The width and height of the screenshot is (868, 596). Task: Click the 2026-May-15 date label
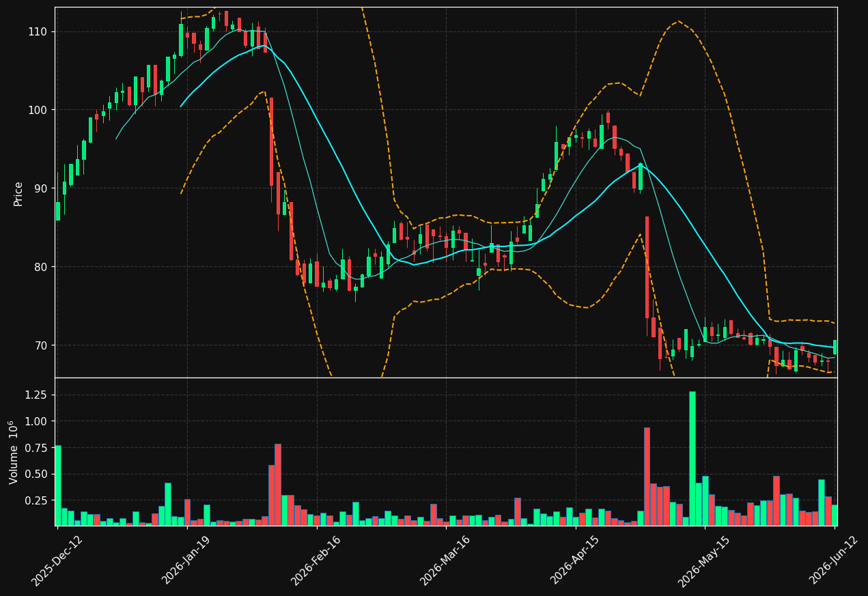click(703, 560)
